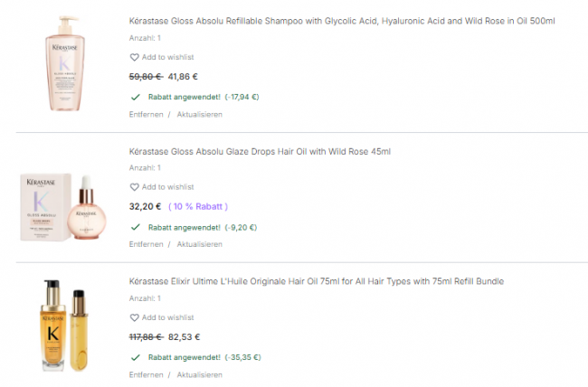Click the green discount checkmark for Glaze Drops
Viewport: 588px width, 387px height.
click(135, 227)
